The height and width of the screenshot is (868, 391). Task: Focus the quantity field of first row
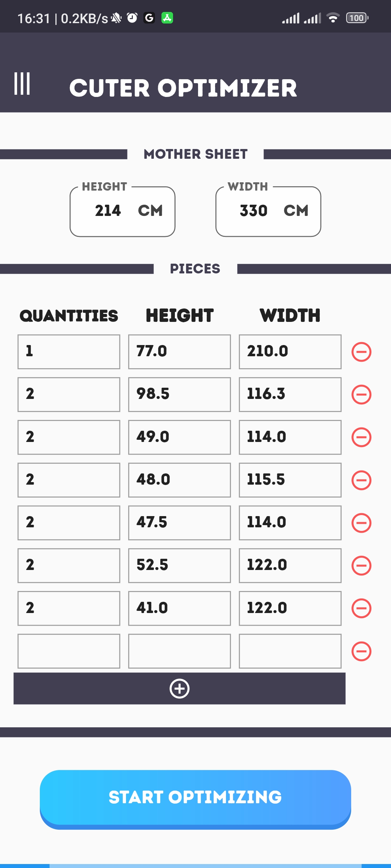69,352
